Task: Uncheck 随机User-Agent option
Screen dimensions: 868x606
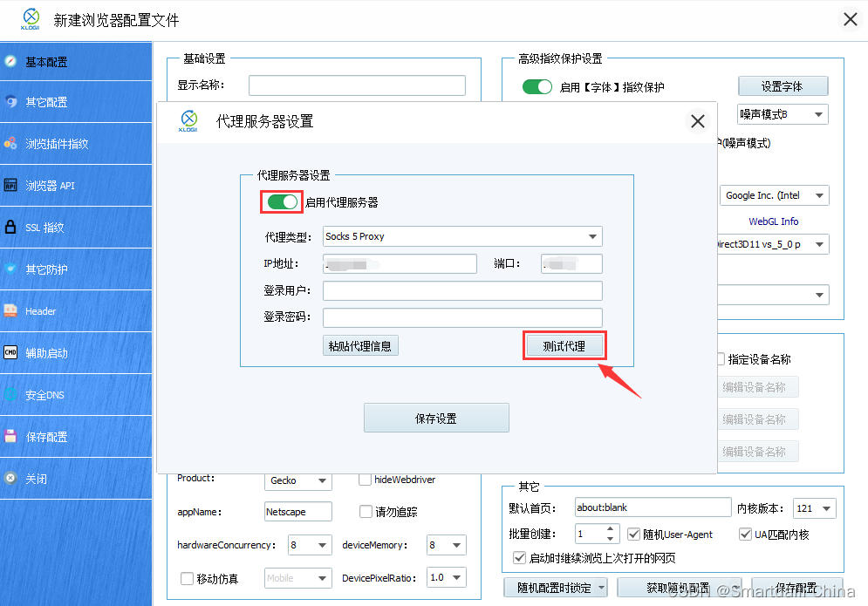Action: pyautogui.click(x=632, y=535)
